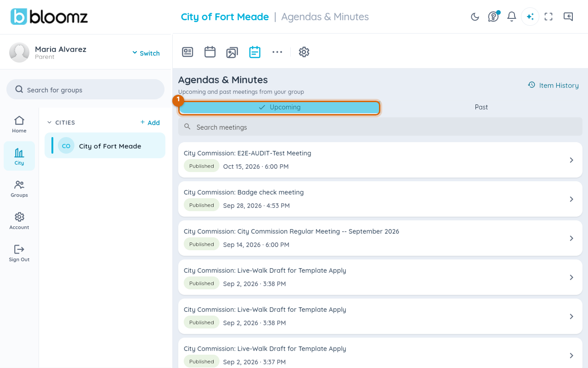Select City of Fort Meade group
The height and width of the screenshot is (368, 588).
[x=105, y=146]
